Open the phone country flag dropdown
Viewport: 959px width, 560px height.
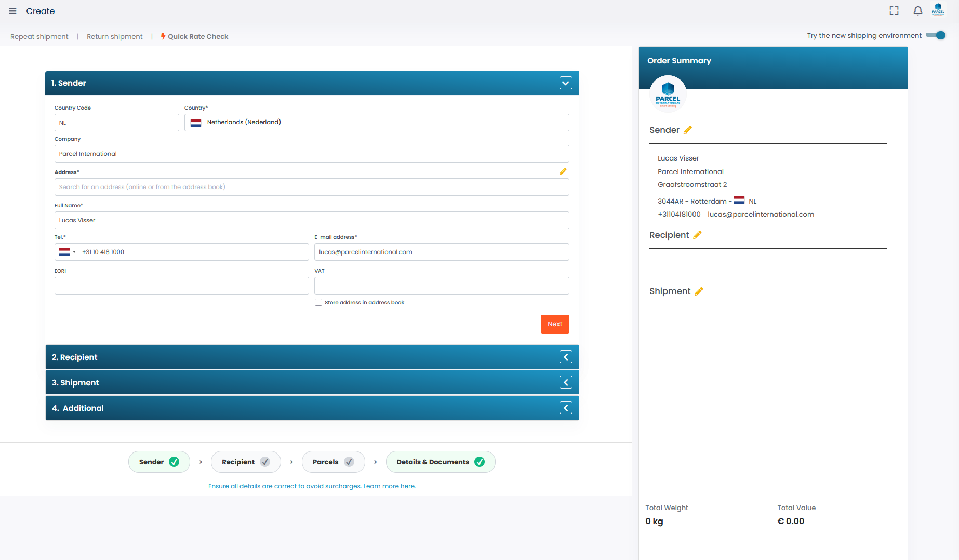click(68, 252)
